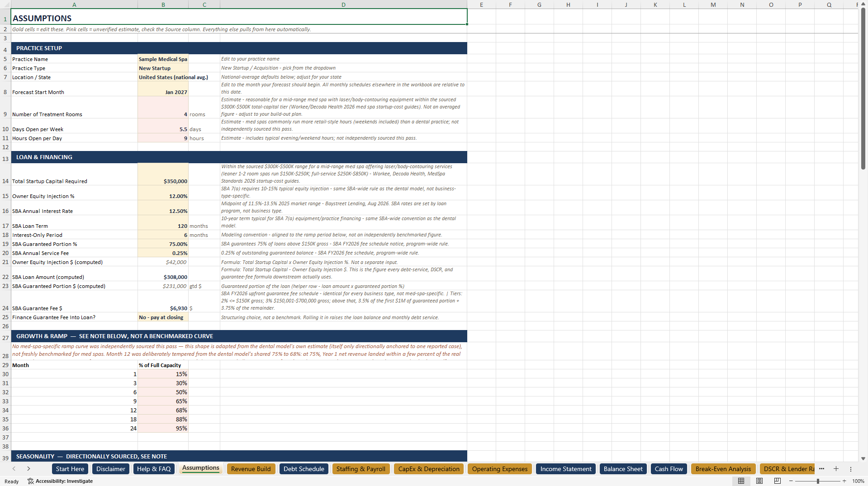Select row 14 header

click(x=5, y=175)
